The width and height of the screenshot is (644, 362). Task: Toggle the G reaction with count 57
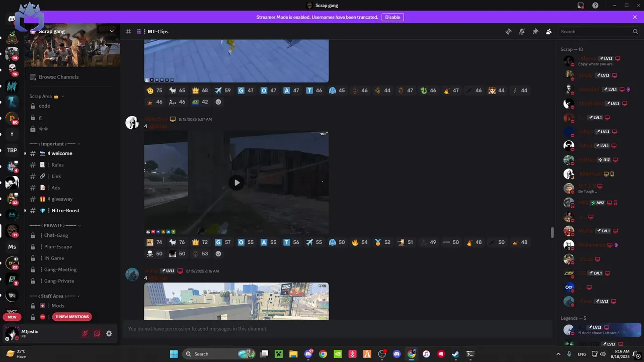point(222,242)
